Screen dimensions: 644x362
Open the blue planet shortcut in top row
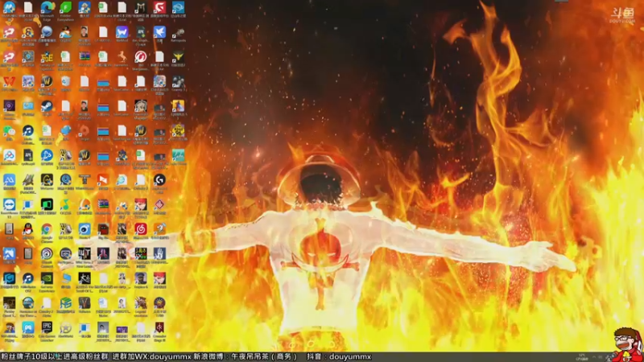[x=178, y=7]
